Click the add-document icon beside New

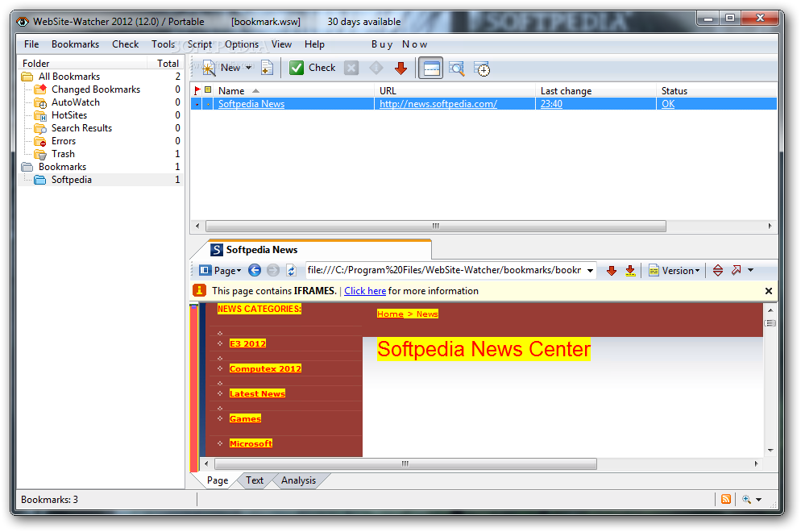[x=267, y=68]
